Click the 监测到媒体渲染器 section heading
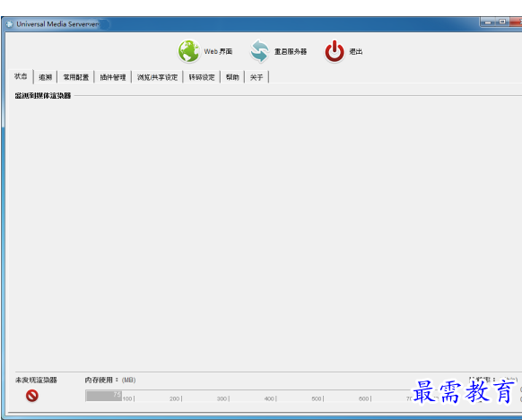The width and height of the screenshot is (522, 420). point(43,96)
